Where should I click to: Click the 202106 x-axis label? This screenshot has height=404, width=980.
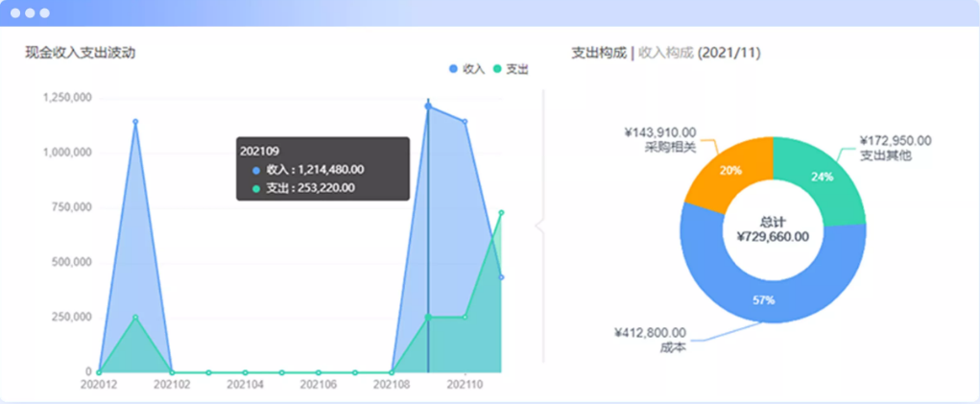(318, 385)
